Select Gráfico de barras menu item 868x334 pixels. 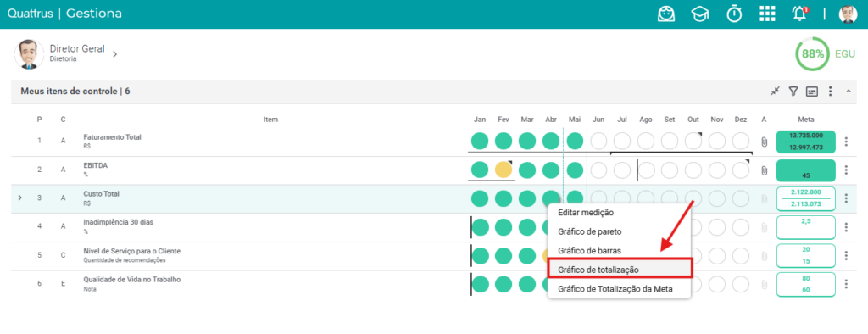point(620,250)
